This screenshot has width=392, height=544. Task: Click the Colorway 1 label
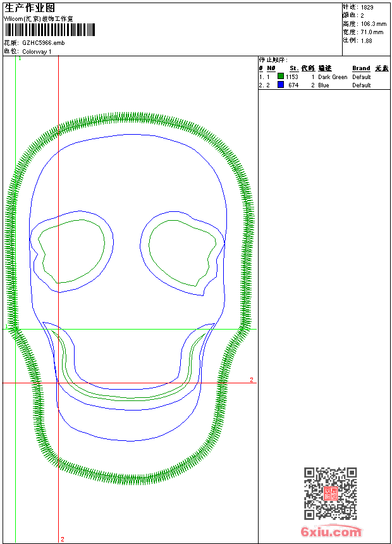[37, 51]
